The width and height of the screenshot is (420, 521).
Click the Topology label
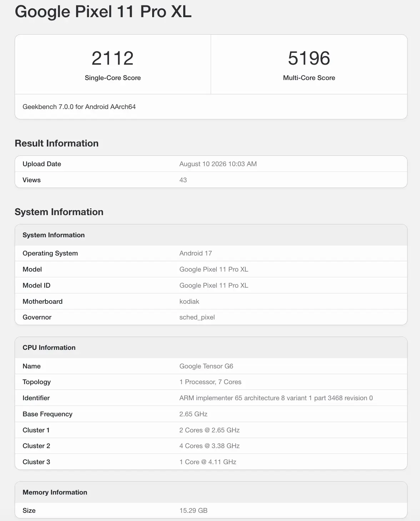pyautogui.click(x=36, y=382)
